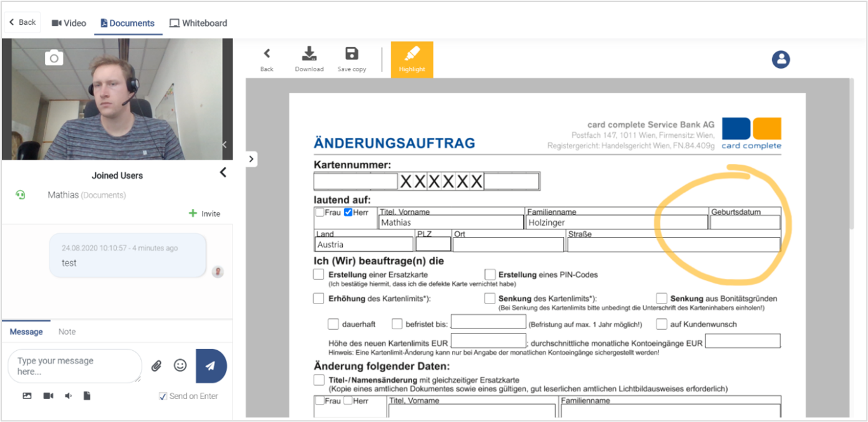Uncheck the Herr checkbox under lautend auf
This screenshot has width=868, height=422.
click(x=348, y=213)
